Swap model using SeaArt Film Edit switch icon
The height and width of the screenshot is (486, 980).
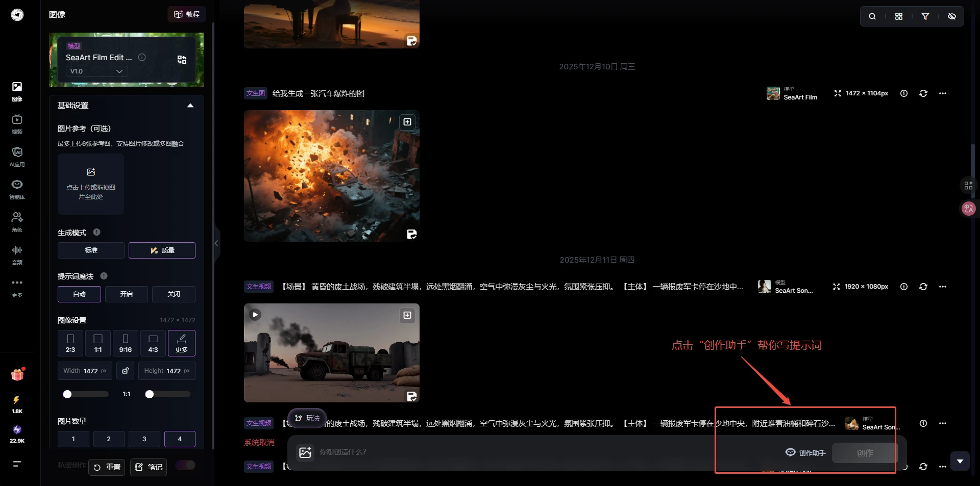click(x=182, y=60)
